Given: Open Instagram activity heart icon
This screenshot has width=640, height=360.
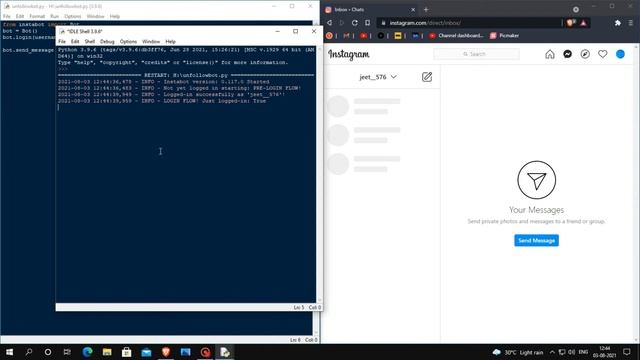Looking at the screenshot, I should tap(602, 54).
